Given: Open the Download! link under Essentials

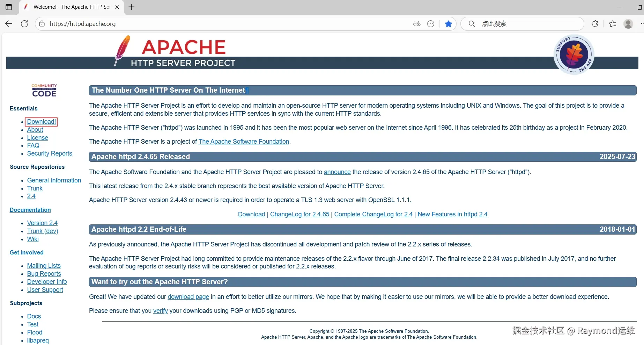Looking at the screenshot, I should pyautogui.click(x=42, y=122).
